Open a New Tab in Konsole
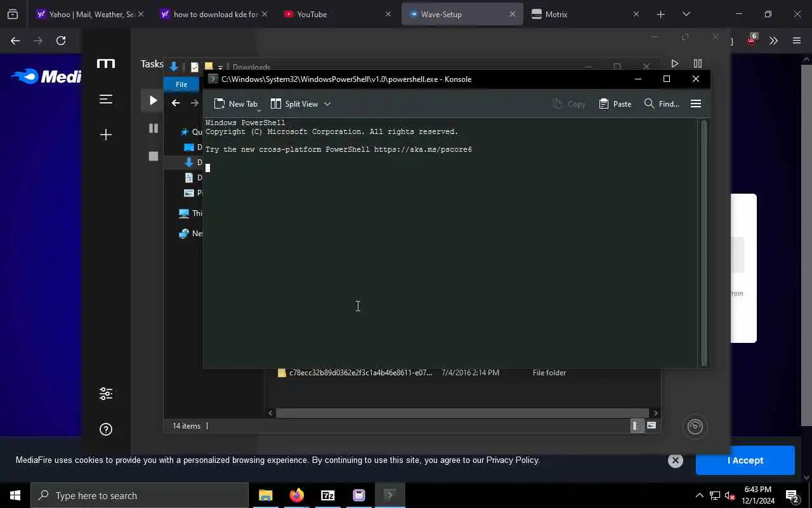This screenshot has width=812, height=508. coord(235,104)
